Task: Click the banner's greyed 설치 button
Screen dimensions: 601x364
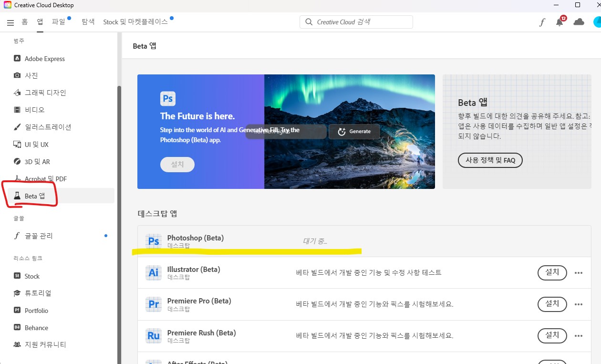Action: [177, 165]
